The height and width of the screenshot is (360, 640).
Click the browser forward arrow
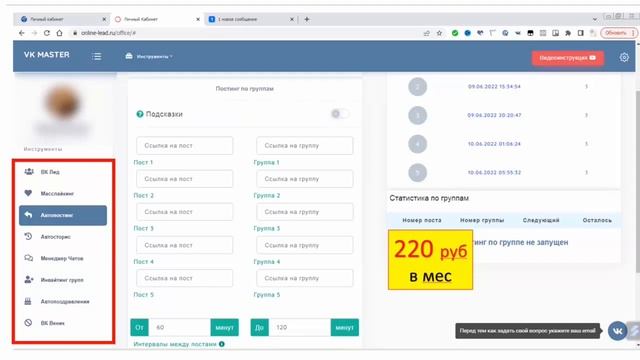34,33
